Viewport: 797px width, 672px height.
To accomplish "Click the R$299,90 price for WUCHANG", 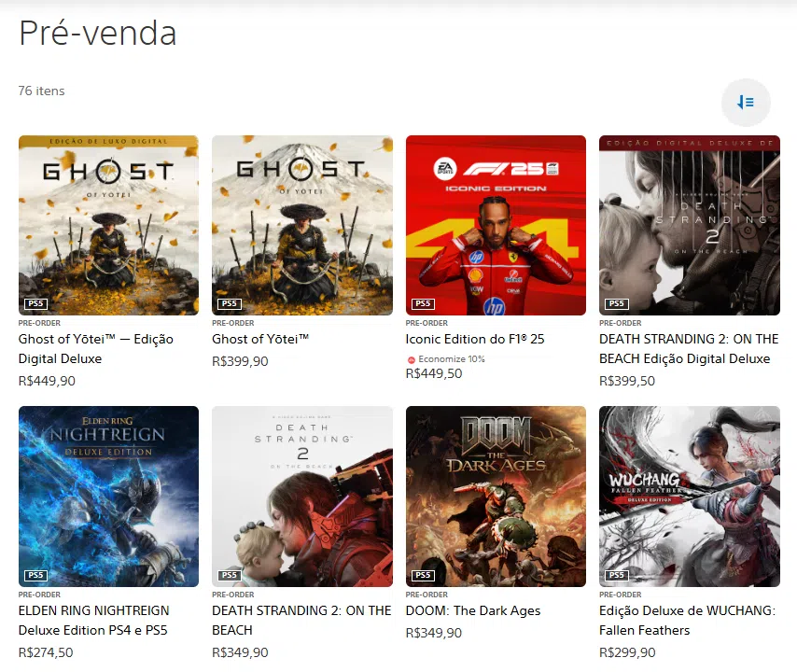I will pyautogui.click(x=627, y=652).
